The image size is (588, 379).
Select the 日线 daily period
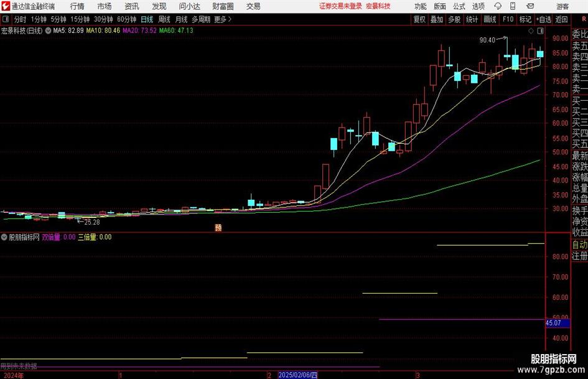pos(147,19)
